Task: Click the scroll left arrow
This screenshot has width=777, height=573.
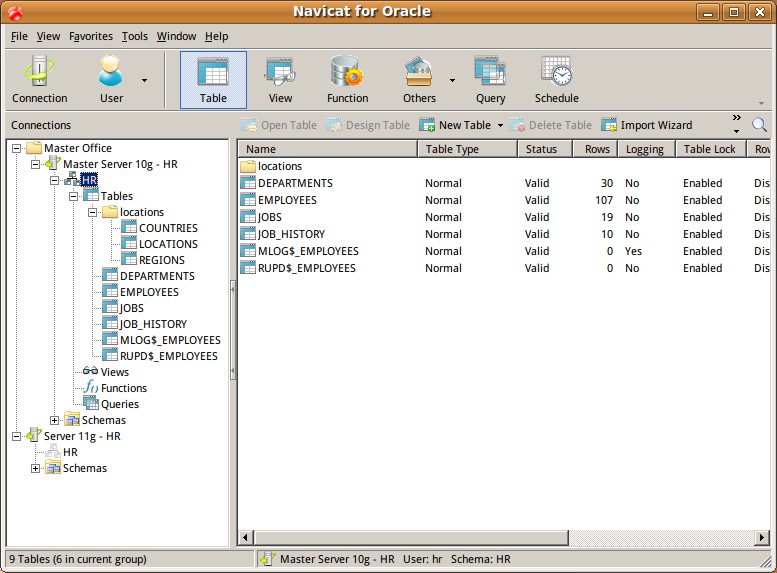Action: (x=246, y=537)
